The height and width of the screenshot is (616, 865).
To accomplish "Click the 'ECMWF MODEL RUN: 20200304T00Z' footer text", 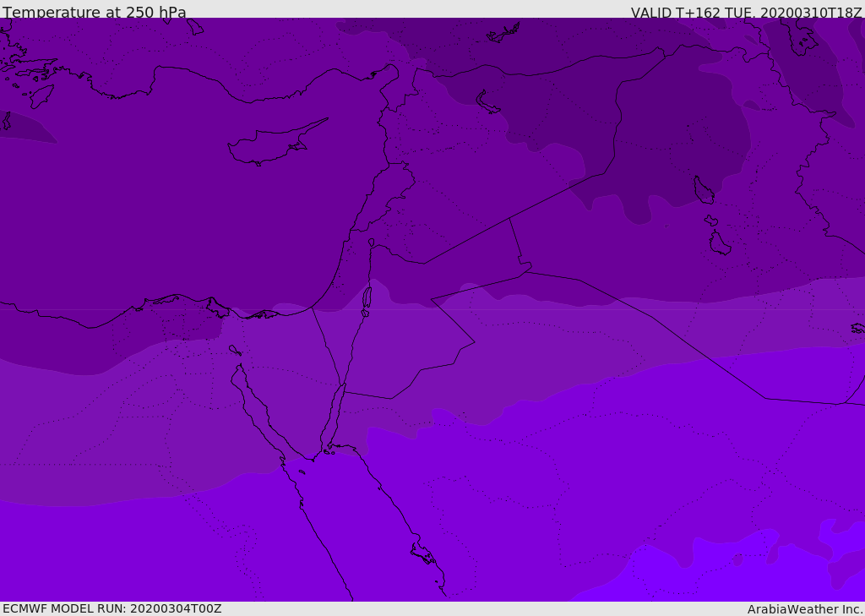I will pos(112,608).
